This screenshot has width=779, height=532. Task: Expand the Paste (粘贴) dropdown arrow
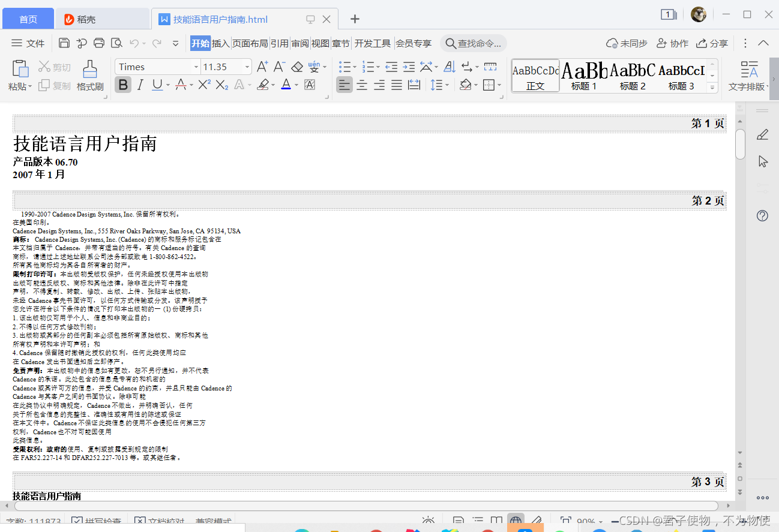click(30, 86)
